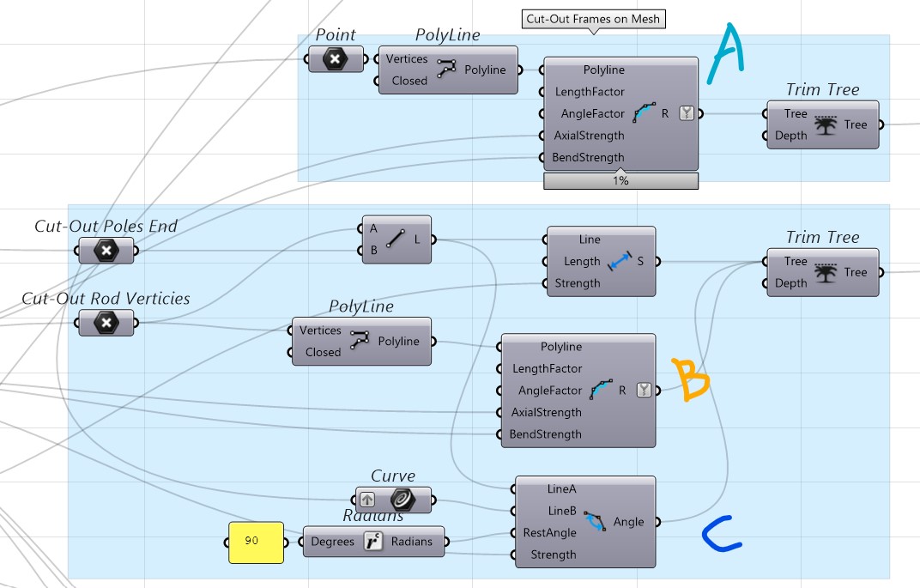Click LengthFactor input on the second Rod component
The image size is (920, 588).
(547, 368)
